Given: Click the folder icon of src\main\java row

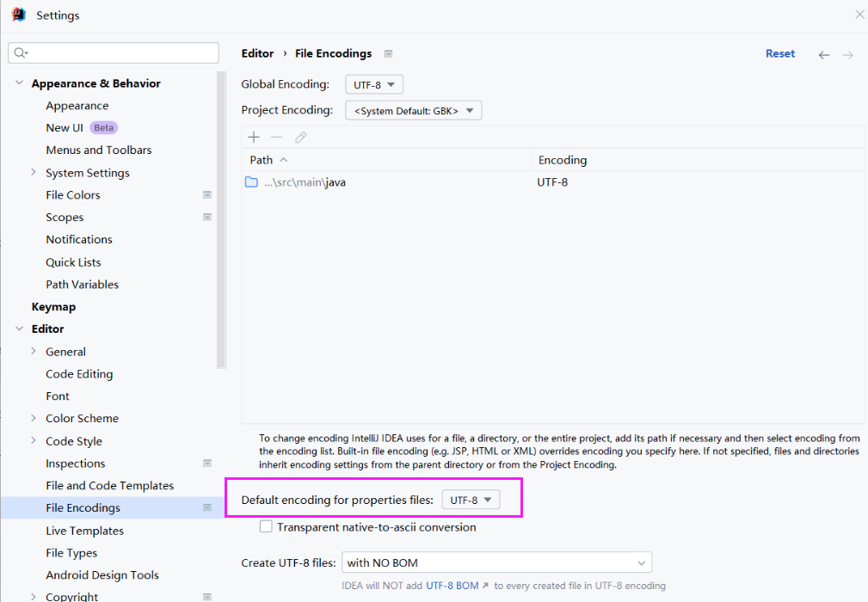Looking at the screenshot, I should [x=251, y=182].
